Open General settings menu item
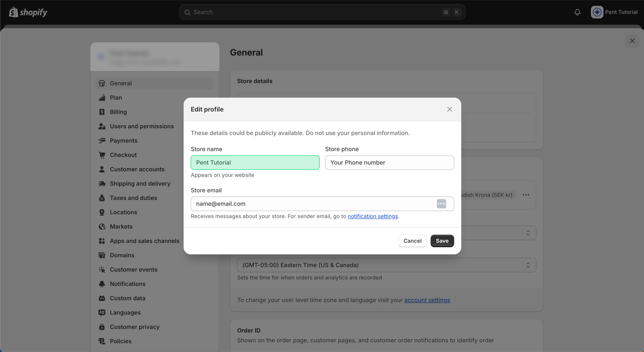The width and height of the screenshot is (644, 352). [x=155, y=83]
